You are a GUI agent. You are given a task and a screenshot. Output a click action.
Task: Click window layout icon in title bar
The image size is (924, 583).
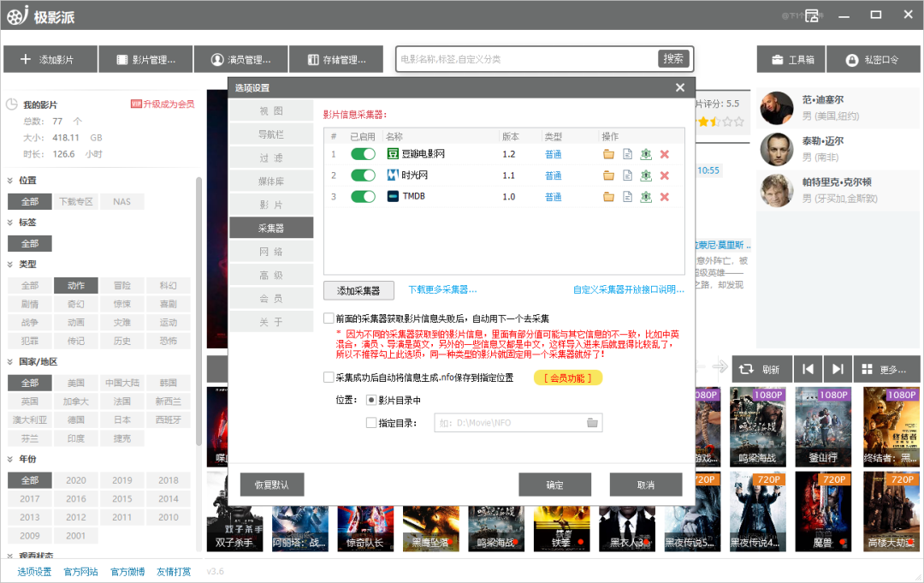pos(812,16)
